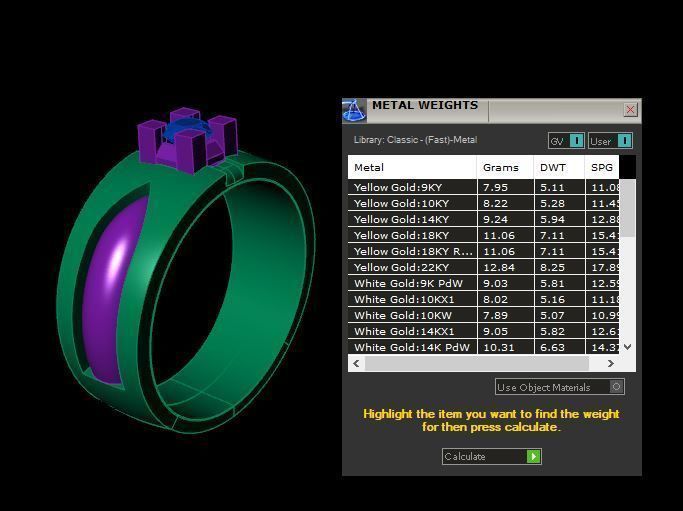Select the White Gold:10KX1 row
Viewport: 683px width, 511px height.
click(483, 299)
